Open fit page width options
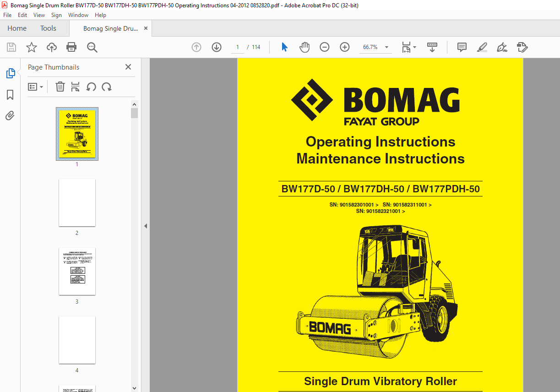 point(408,47)
